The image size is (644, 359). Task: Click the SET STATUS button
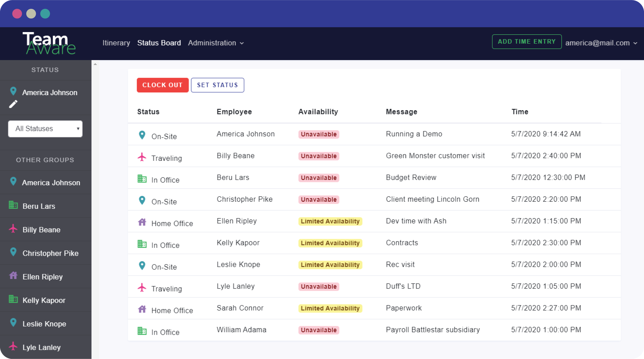pyautogui.click(x=217, y=85)
